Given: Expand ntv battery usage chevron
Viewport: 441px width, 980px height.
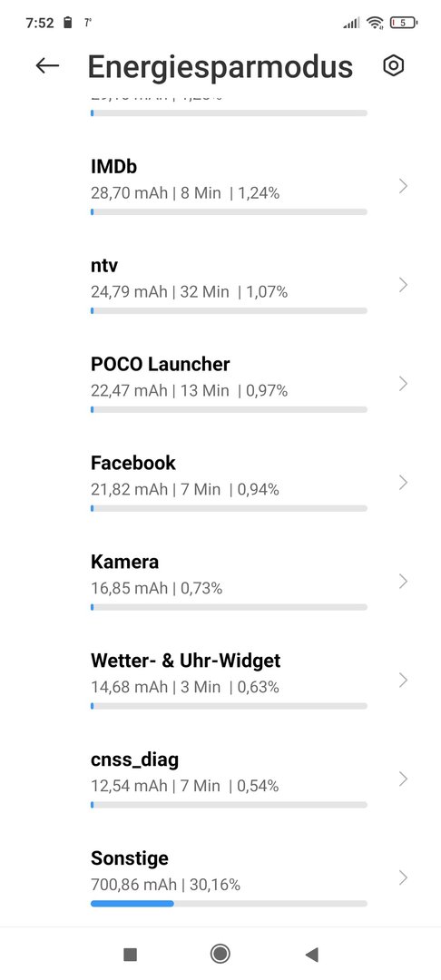Looking at the screenshot, I should tap(403, 285).
